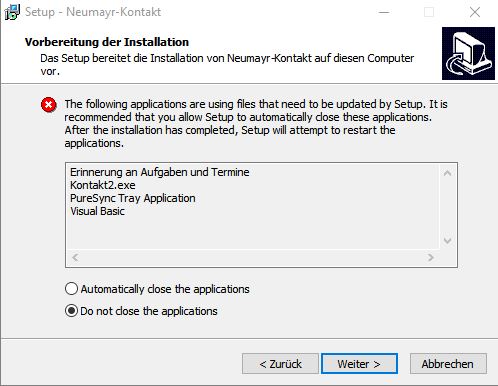The image size is (498, 386).
Task: Select Erinnerung an Aufgaben und Termine entry
Action: coord(160,172)
